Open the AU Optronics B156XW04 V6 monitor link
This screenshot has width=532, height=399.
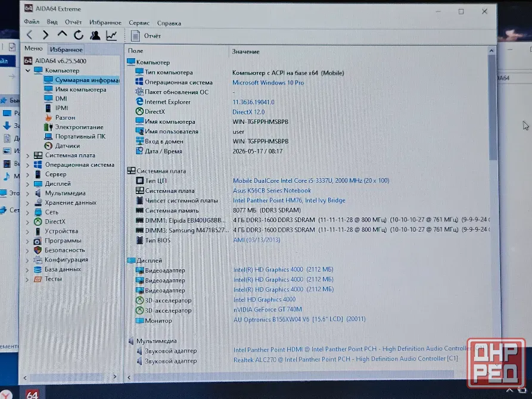(299, 319)
